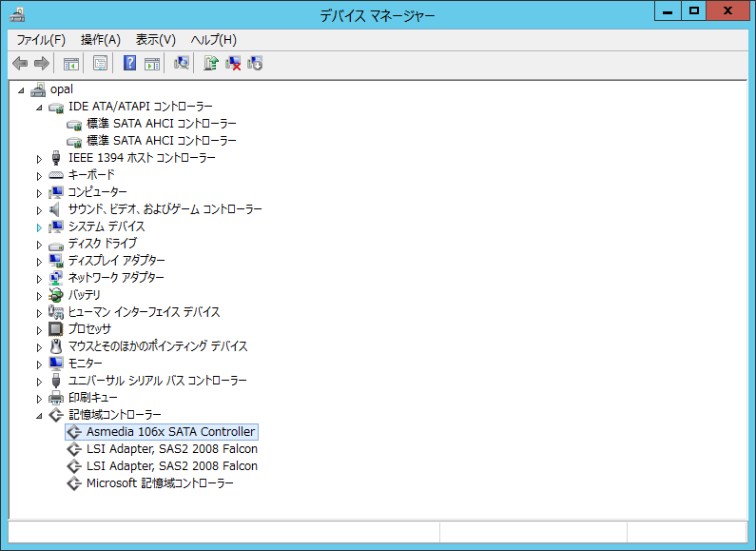Click the Update driver software icon

[211, 63]
